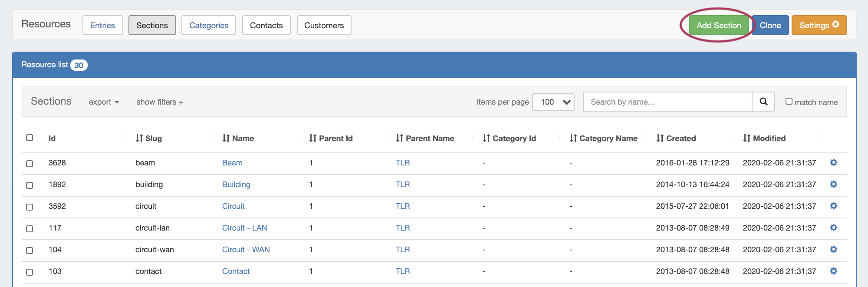Open items per page dropdown

553,102
